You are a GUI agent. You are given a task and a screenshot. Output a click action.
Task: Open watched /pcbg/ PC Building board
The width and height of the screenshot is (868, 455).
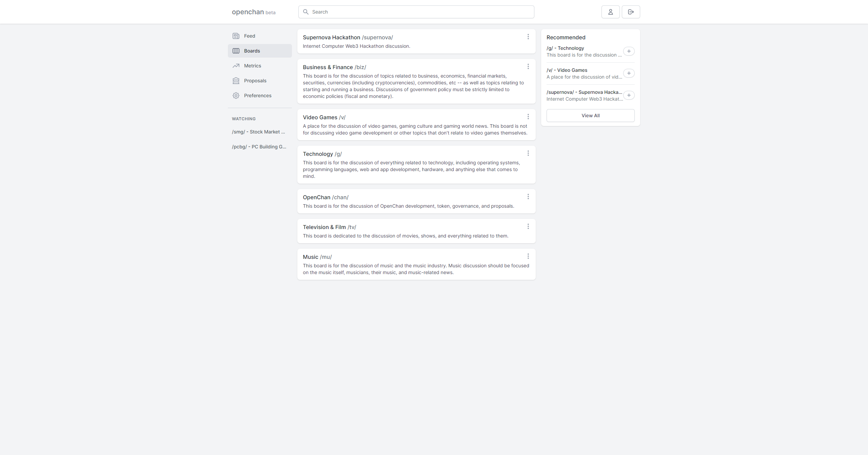pyautogui.click(x=259, y=147)
